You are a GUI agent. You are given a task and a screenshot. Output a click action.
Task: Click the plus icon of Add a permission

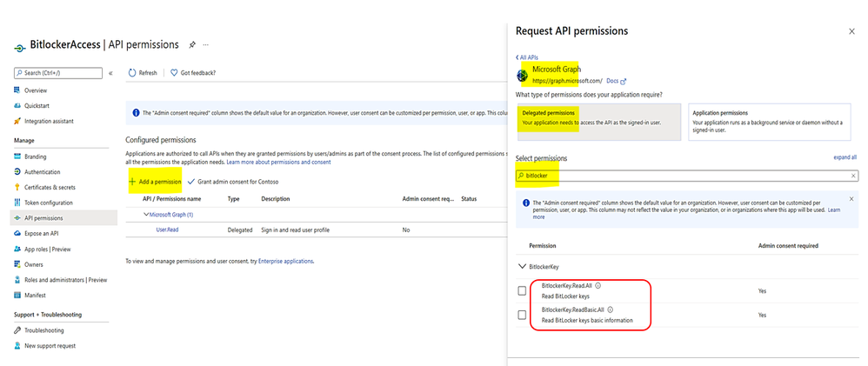[132, 182]
